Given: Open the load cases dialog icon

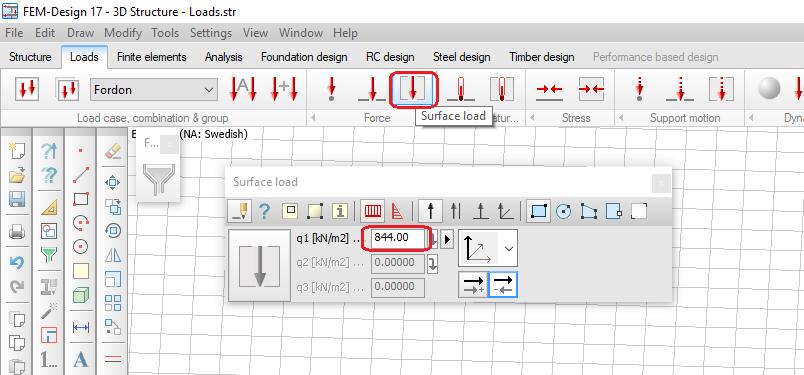Looking at the screenshot, I should 27,90.
